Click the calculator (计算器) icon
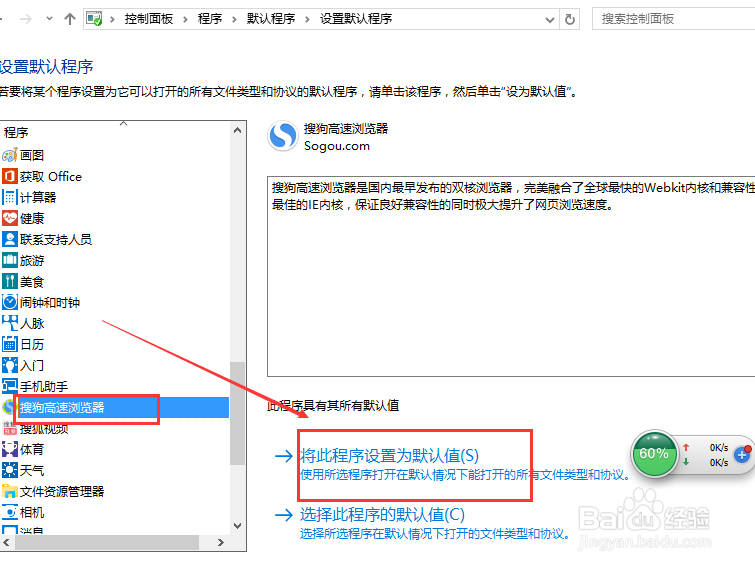This screenshot has height=568, width=755. coord(10,197)
